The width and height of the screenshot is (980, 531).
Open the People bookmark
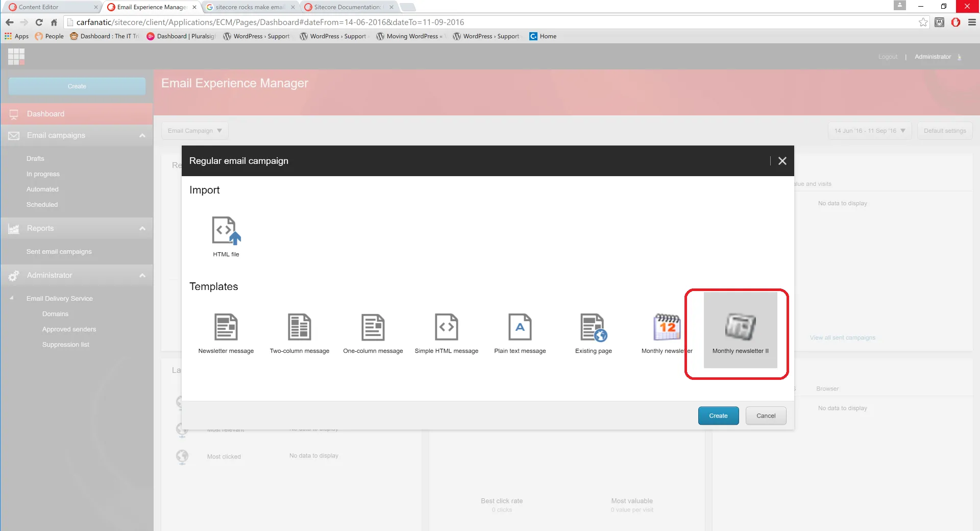(x=50, y=36)
